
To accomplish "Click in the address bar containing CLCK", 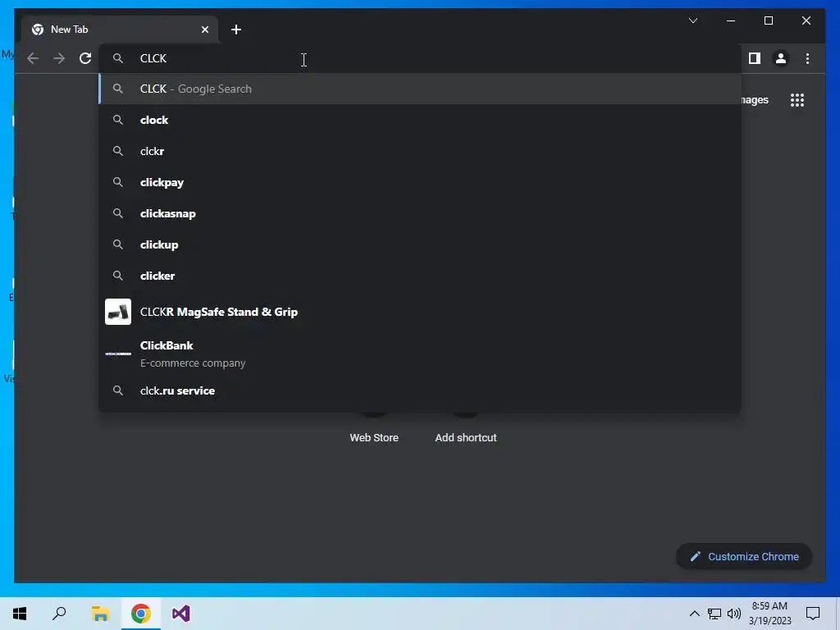I will coord(420,58).
